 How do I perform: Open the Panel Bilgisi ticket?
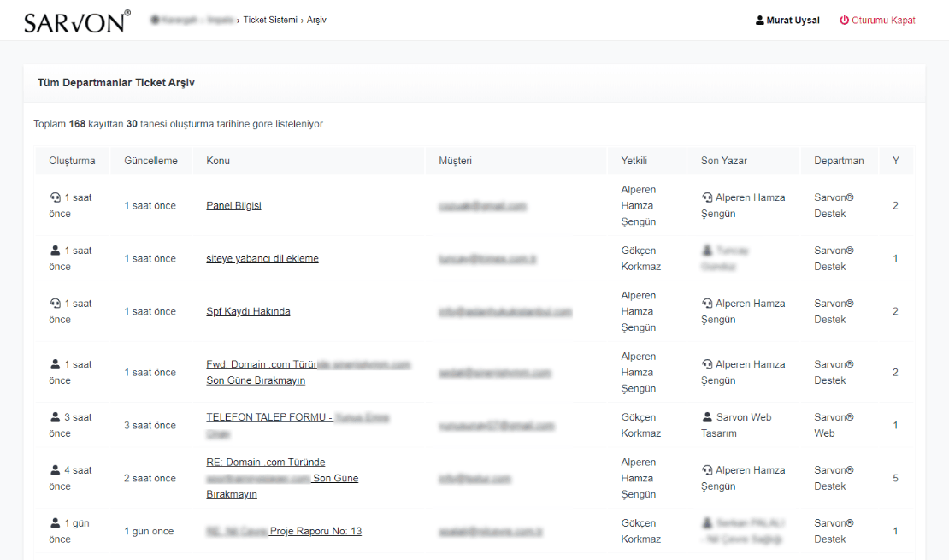pos(233,206)
